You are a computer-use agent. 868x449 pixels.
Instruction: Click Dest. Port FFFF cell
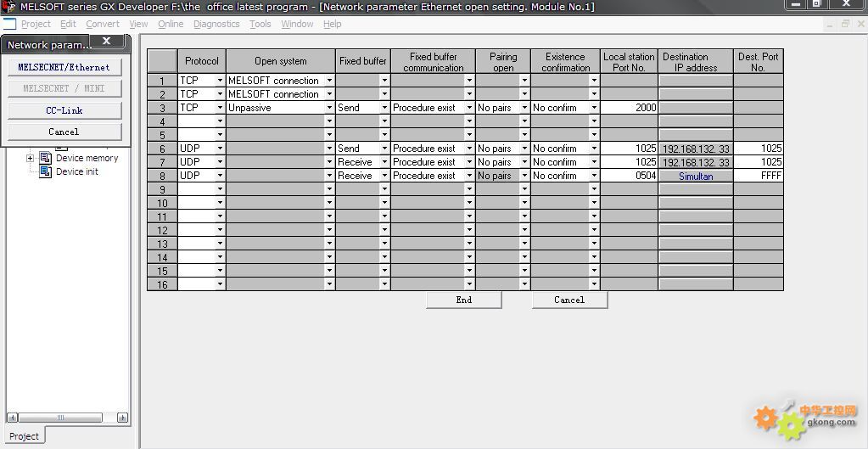tap(759, 176)
